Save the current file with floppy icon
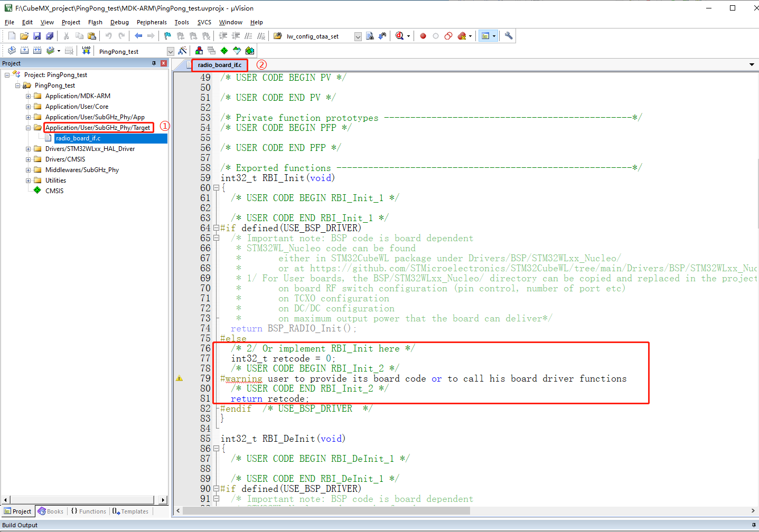The width and height of the screenshot is (759, 532). click(x=37, y=36)
